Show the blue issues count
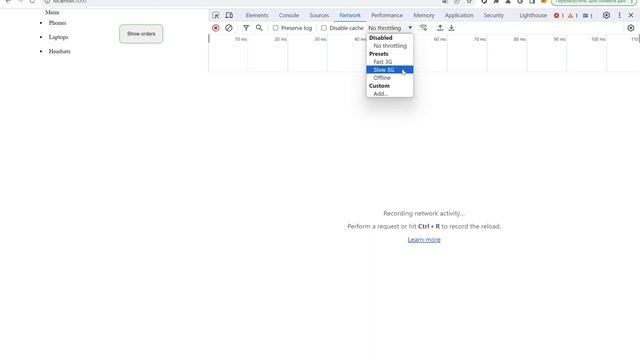 588,16
